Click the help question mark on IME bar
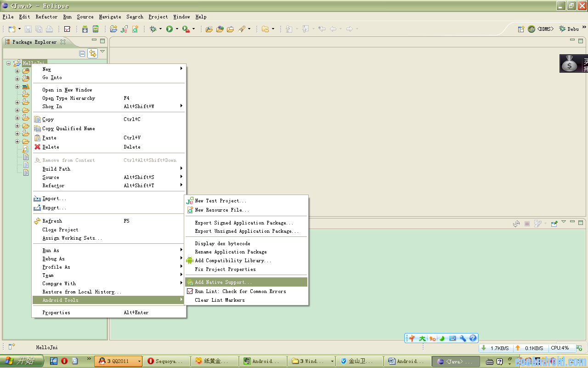 tap(473, 338)
